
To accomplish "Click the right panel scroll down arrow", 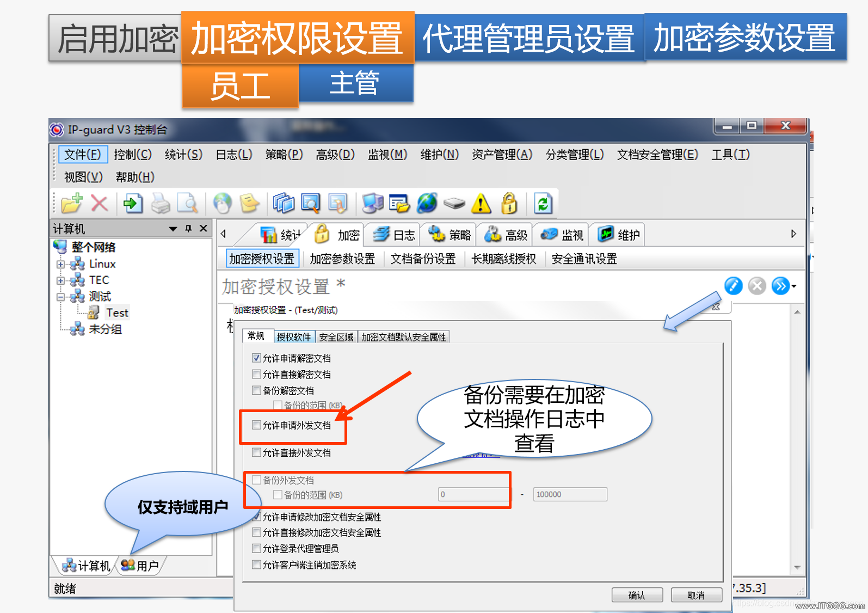I will (x=797, y=567).
